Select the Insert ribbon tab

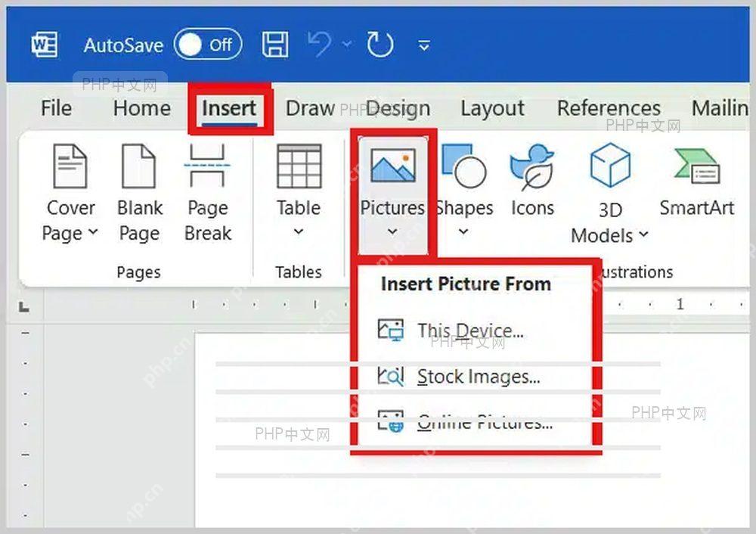click(229, 108)
